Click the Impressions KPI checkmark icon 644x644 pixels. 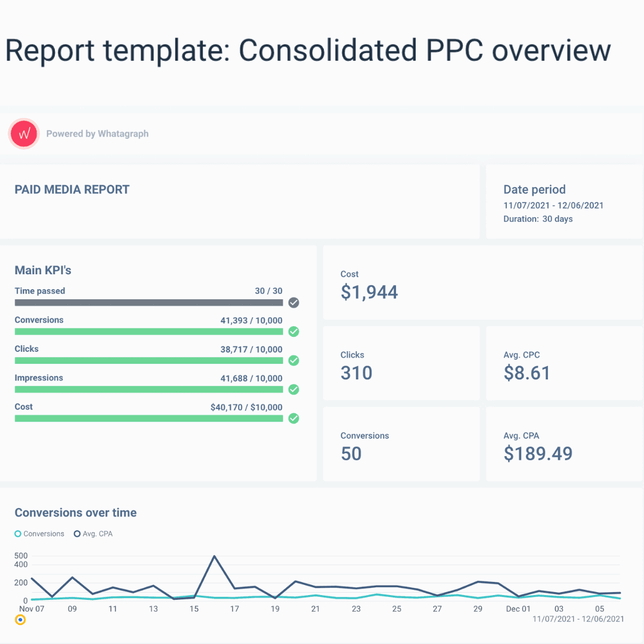click(x=293, y=389)
